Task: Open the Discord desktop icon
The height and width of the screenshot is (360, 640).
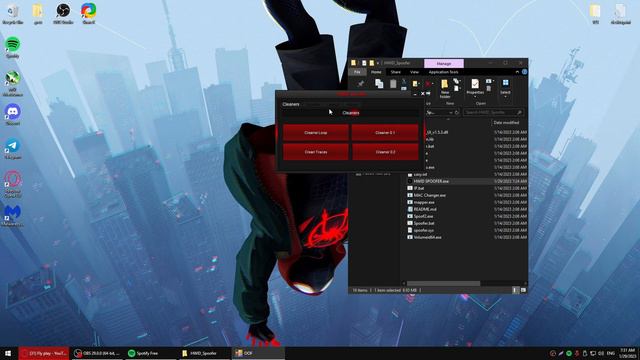Action: (x=13, y=114)
